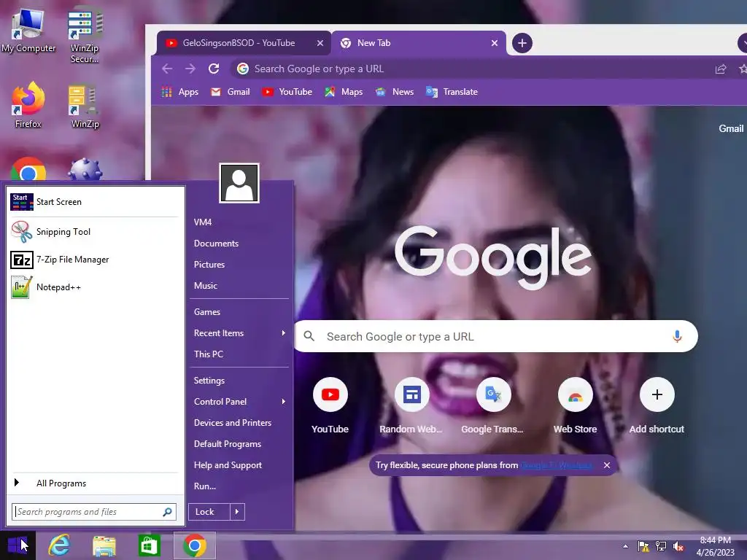Viewport: 747px width, 560px height.
Task: Select the New Tab tab
Action: (x=418, y=43)
